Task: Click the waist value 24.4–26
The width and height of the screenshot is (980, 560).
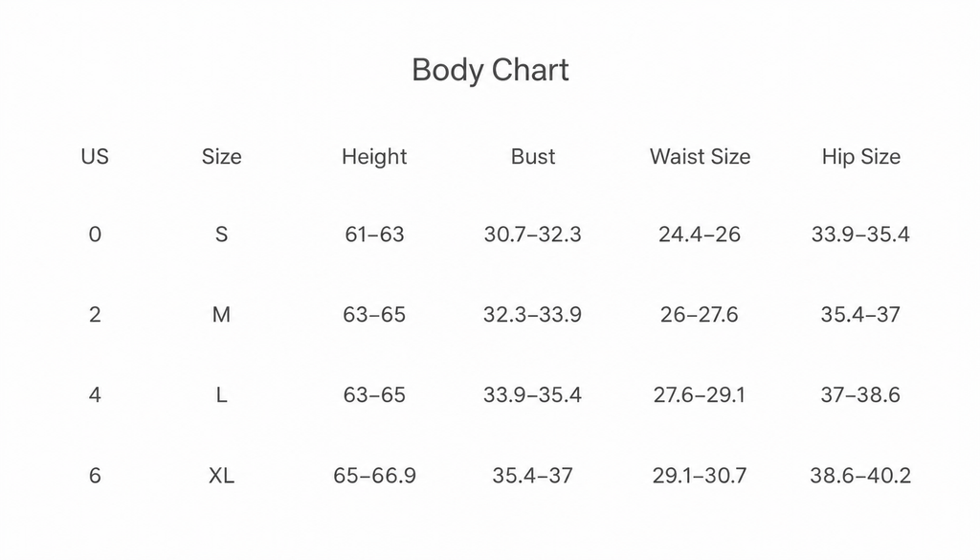Action: point(700,235)
